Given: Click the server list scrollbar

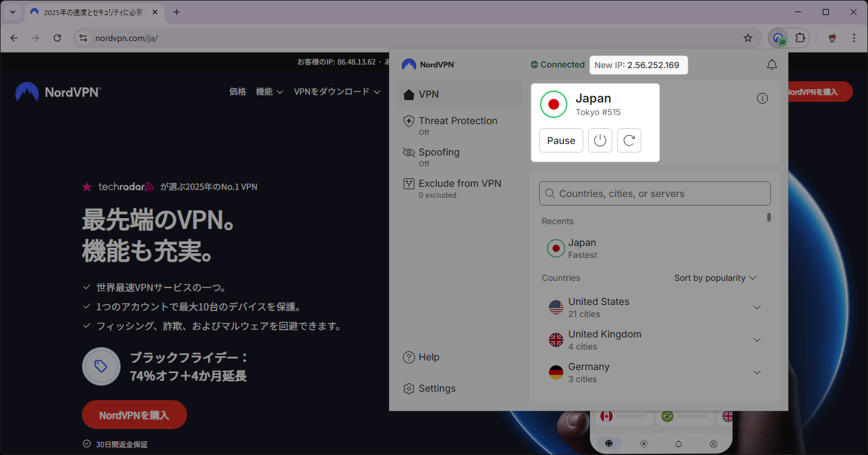Looking at the screenshot, I should [769, 218].
